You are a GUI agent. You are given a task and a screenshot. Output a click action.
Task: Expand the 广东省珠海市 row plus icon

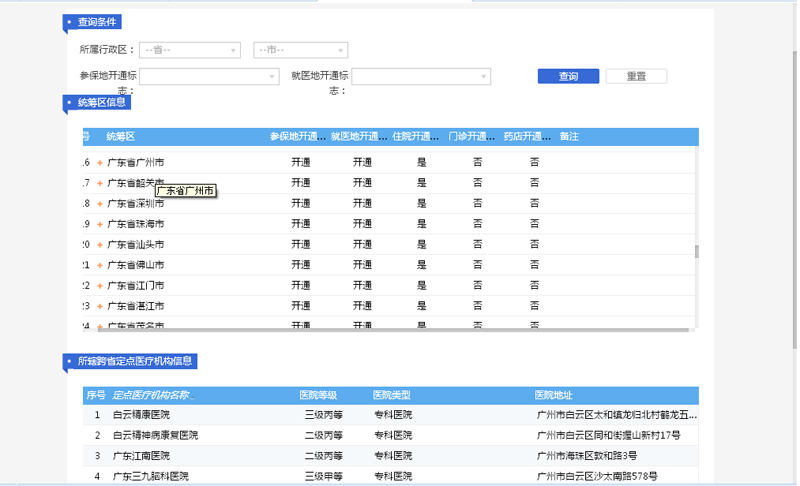tap(100, 224)
